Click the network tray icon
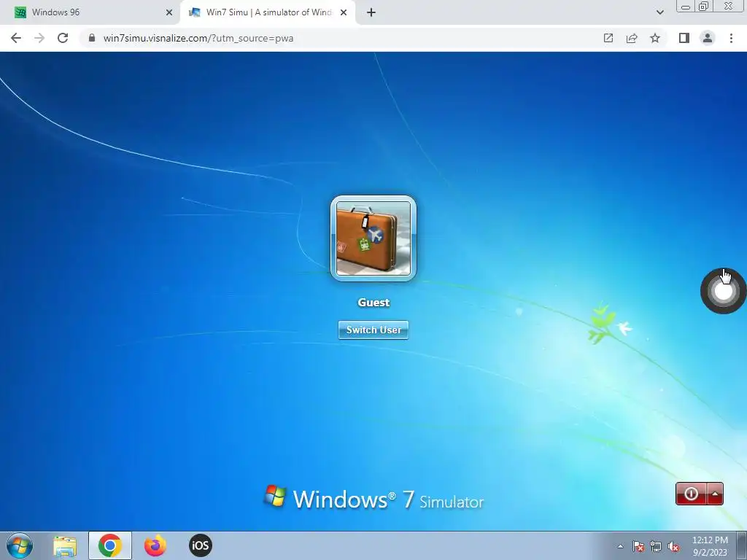This screenshot has width=747, height=560. point(656,547)
